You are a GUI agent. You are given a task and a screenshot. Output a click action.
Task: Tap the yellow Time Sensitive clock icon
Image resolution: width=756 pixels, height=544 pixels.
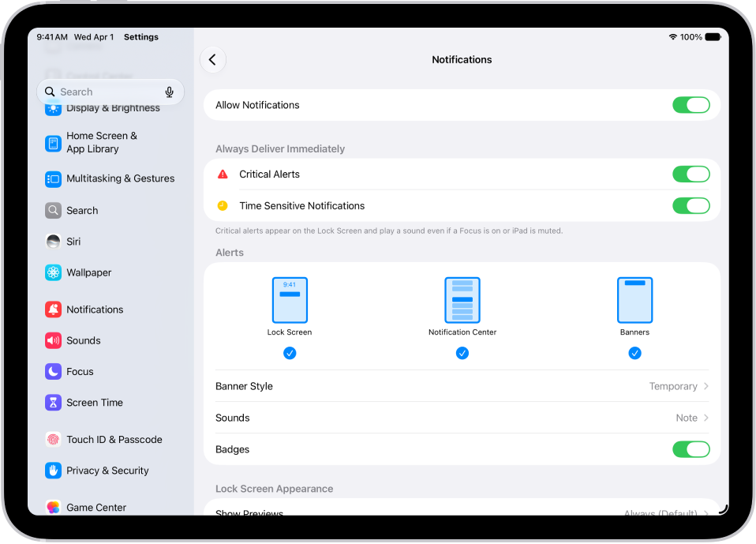pyautogui.click(x=223, y=206)
